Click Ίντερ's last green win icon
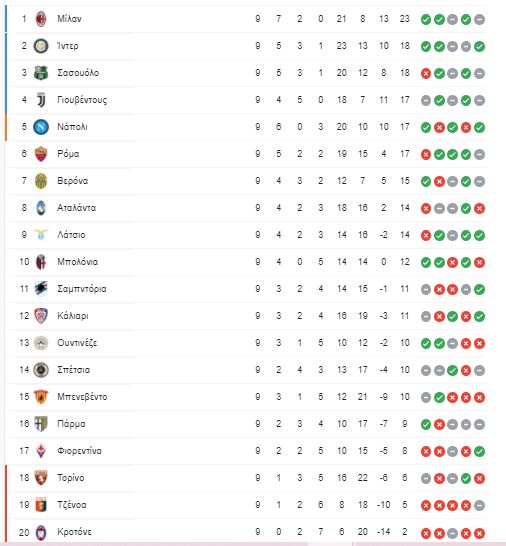Viewport: 506px width, 546px height. (480, 46)
